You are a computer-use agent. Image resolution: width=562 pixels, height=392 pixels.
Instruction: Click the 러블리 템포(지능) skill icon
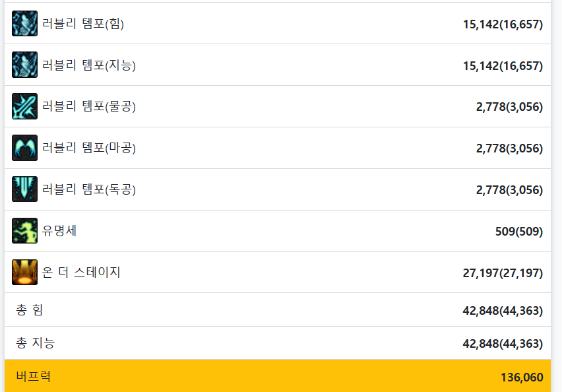point(24,65)
